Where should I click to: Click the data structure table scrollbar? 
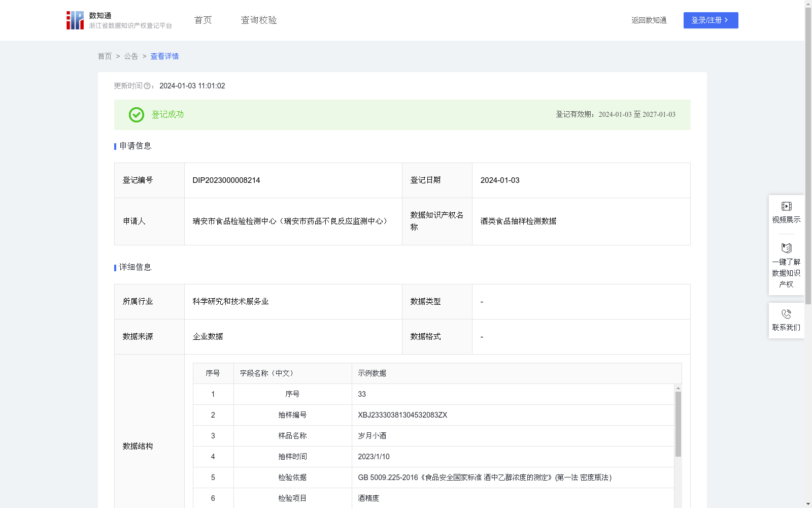[678, 424]
